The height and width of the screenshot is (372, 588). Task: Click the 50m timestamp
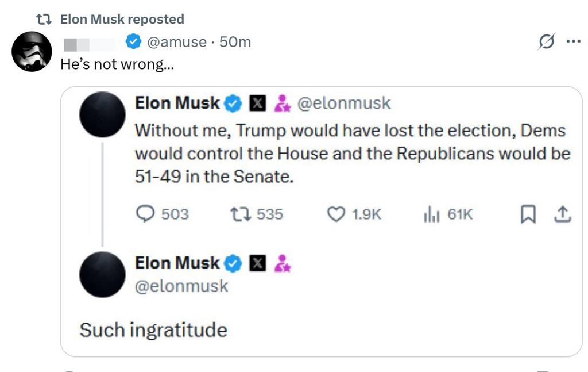point(235,42)
